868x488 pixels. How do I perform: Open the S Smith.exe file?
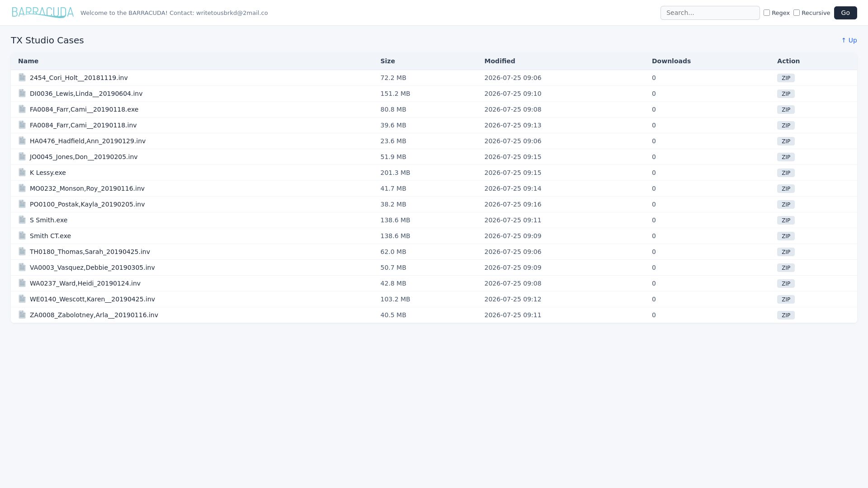coord(48,220)
